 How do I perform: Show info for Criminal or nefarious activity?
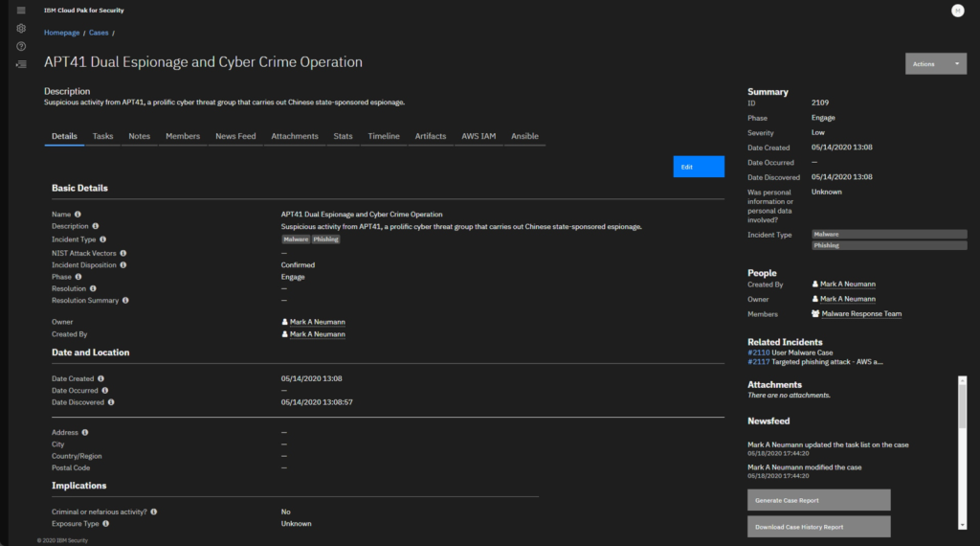[x=154, y=512]
